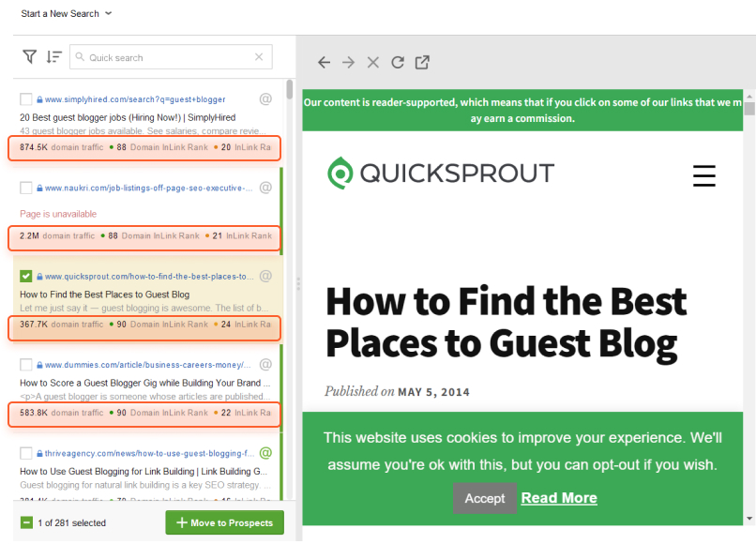The height and width of the screenshot is (544, 756).
Task: Focus the Quick search input field
Action: (x=171, y=57)
